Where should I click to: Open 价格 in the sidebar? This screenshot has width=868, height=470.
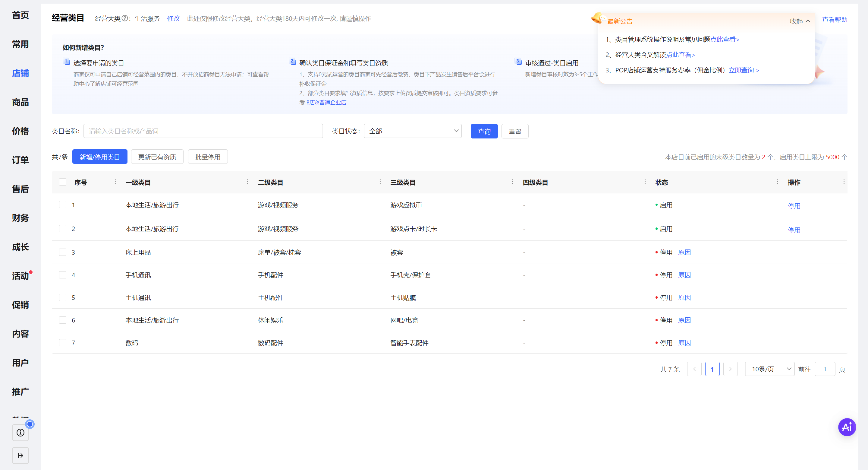pos(20,131)
